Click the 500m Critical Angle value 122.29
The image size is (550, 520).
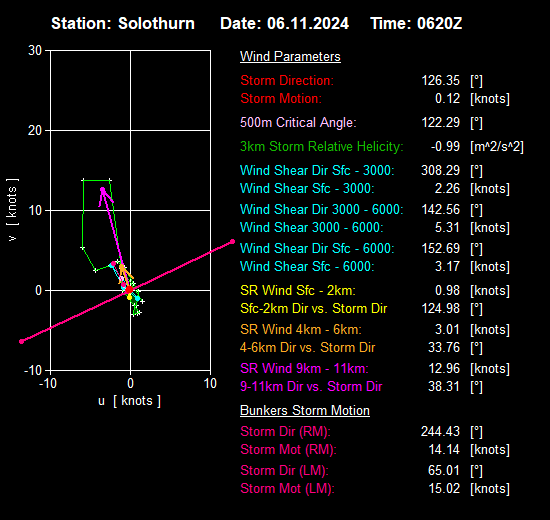(440, 122)
